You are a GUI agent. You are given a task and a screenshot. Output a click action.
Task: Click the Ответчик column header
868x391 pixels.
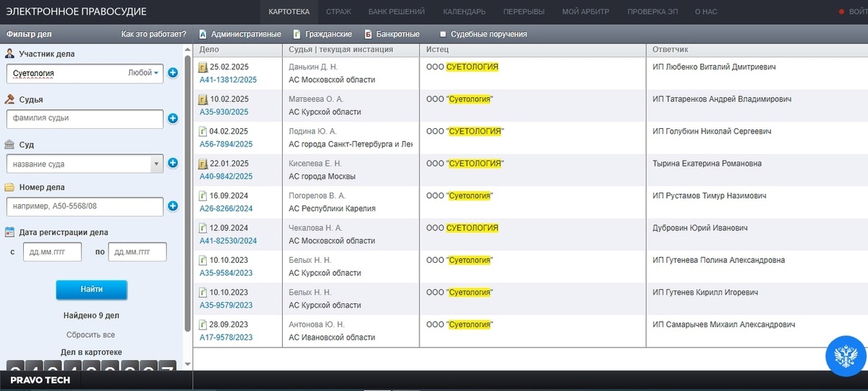757,49
